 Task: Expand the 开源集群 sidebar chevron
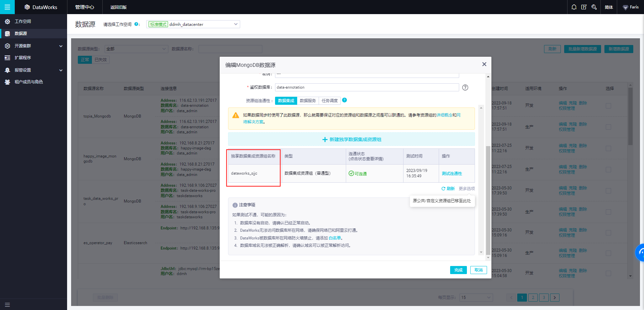click(61, 46)
